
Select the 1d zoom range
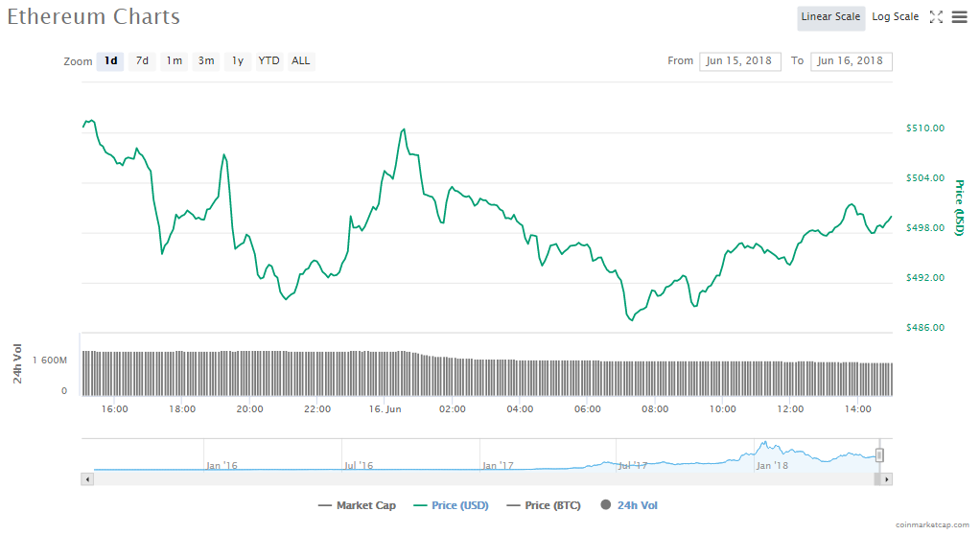(x=111, y=61)
